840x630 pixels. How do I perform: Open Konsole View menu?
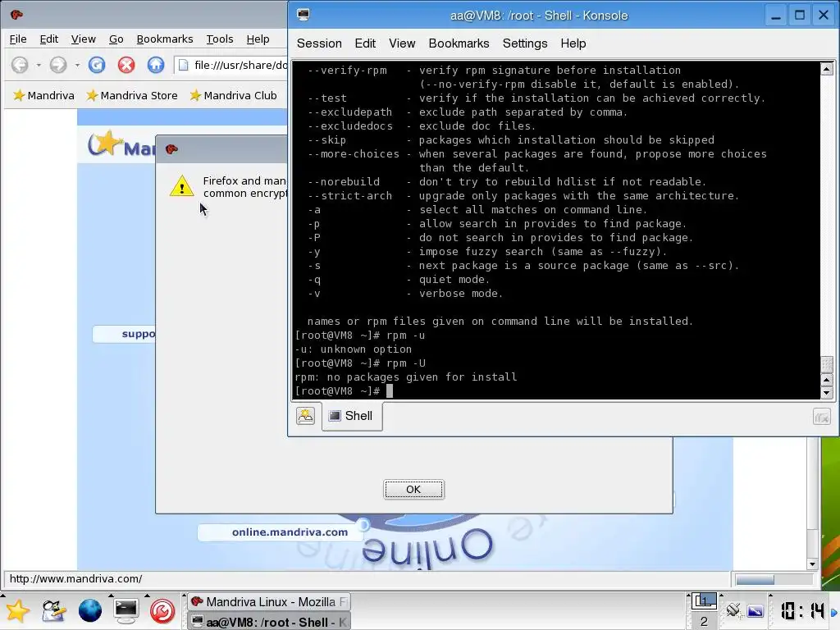tap(402, 43)
